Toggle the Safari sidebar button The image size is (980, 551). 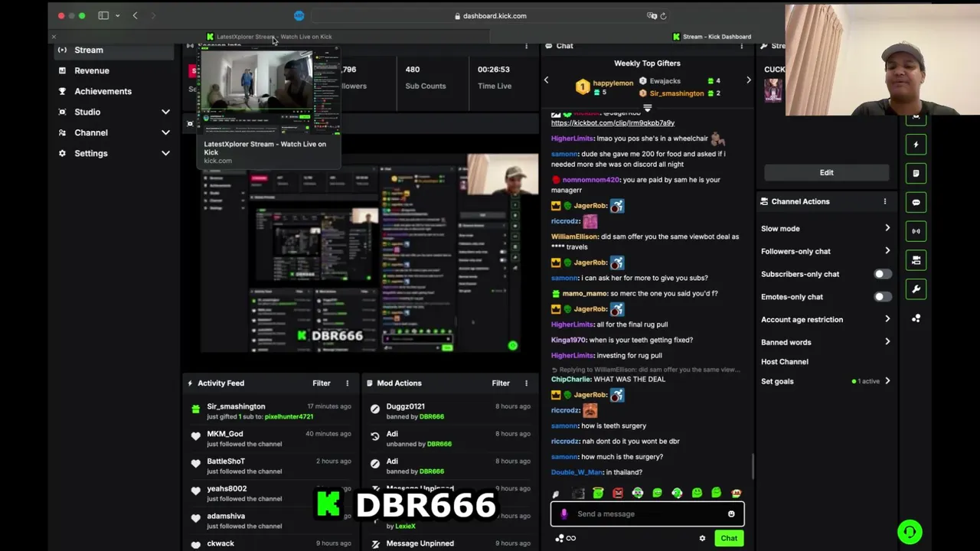click(103, 15)
